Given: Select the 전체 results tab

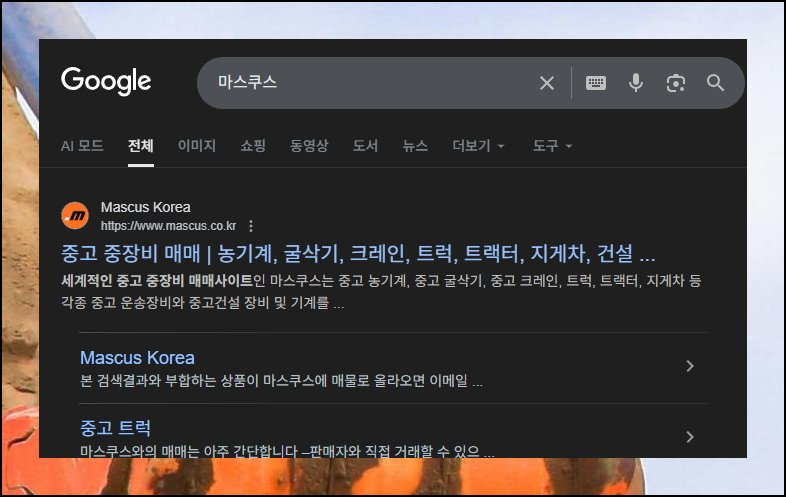Looking at the screenshot, I should click(x=140, y=146).
